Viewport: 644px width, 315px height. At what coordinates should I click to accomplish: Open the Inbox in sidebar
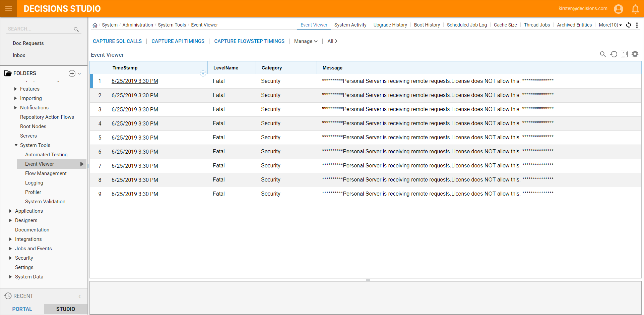19,55
